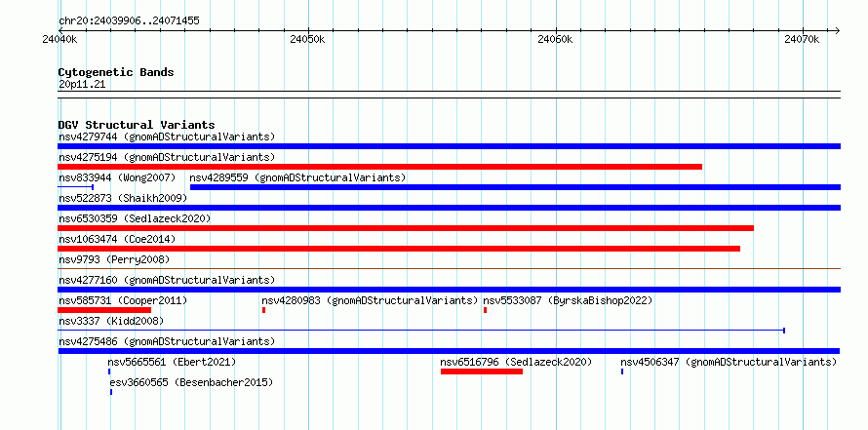The width and height of the screenshot is (868, 430).
Task: Click the right arrowhead of the ruler
Action: pos(838,31)
